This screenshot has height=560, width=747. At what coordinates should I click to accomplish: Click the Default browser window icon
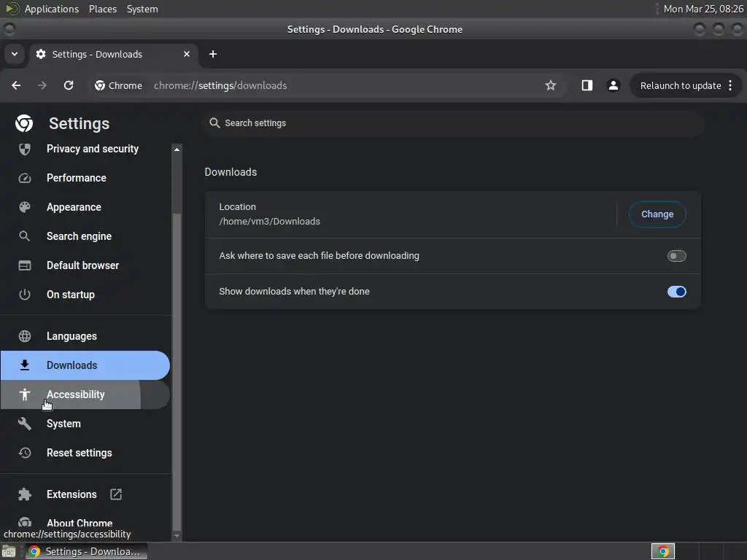[25, 265]
